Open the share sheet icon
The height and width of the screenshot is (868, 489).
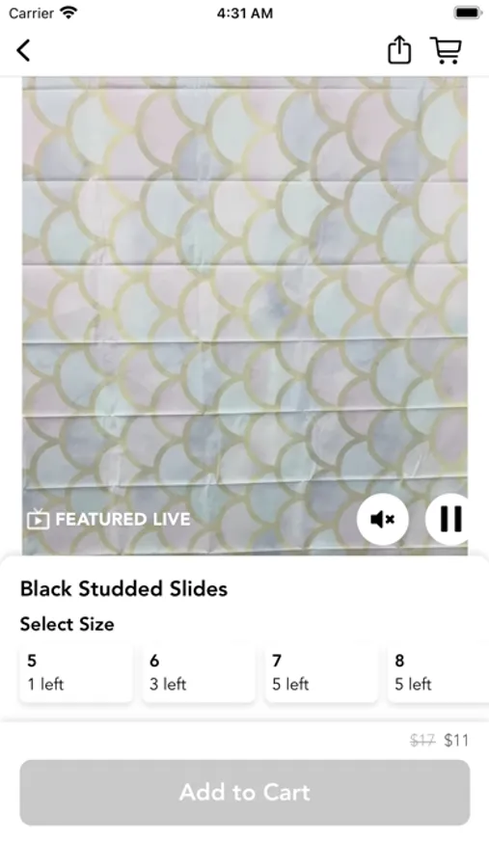398,50
